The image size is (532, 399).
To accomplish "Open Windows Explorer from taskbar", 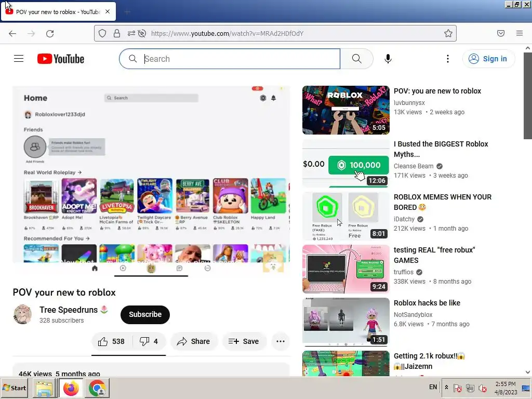I will pyautogui.click(x=45, y=388).
